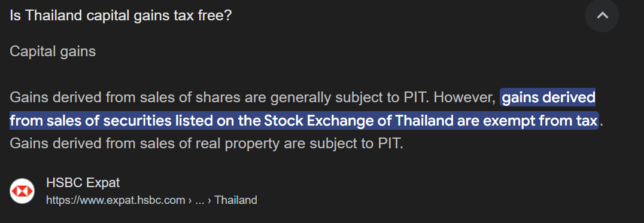Click the word 'However,' in the answer
The height and width of the screenshot is (223, 644).
pyautogui.click(x=465, y=98)
